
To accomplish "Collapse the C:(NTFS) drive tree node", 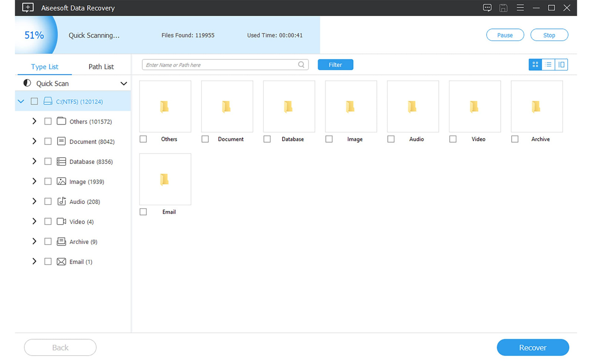I will [x=21, y=101].
